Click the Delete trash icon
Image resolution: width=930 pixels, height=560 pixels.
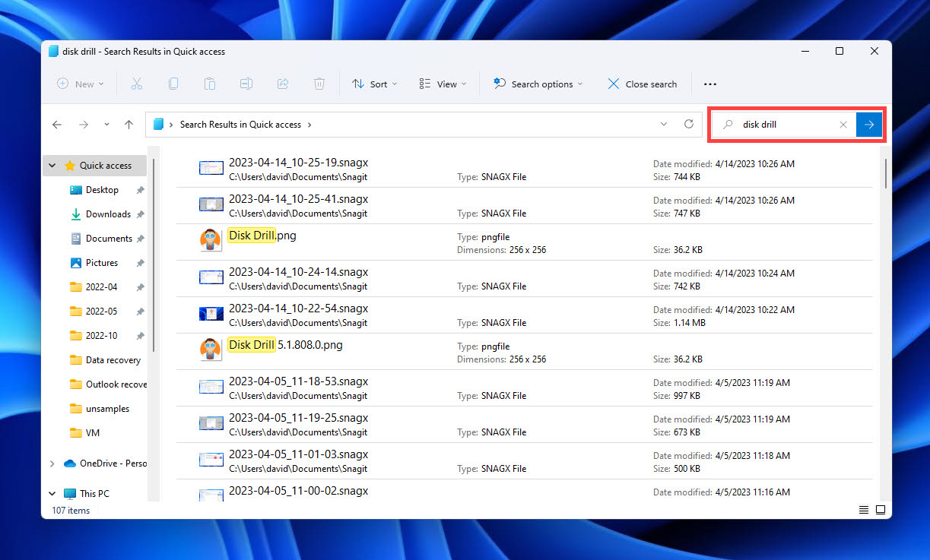[x=319, y=84]
